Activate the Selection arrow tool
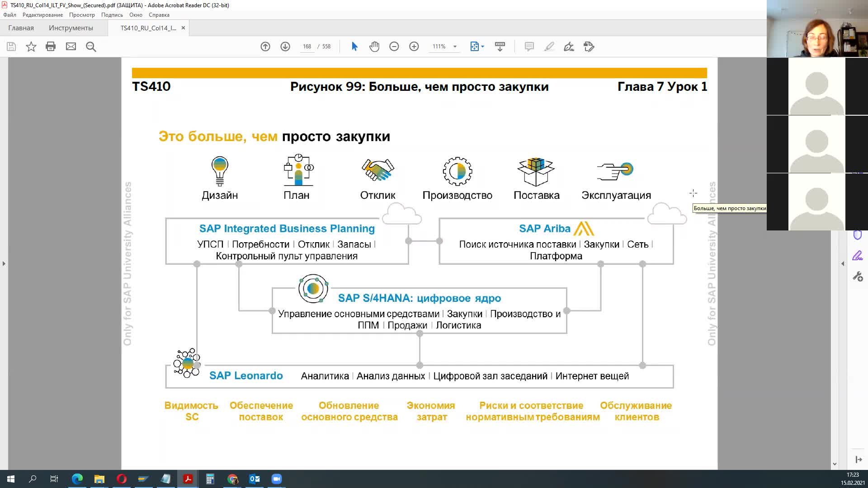 tap(354, 47)
